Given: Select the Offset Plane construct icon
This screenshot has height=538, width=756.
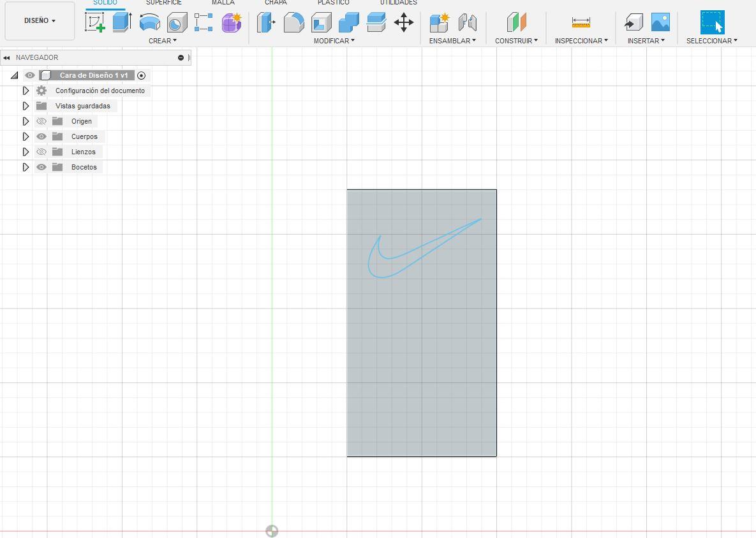Looking at the screenshot, I should click(516, 22).
